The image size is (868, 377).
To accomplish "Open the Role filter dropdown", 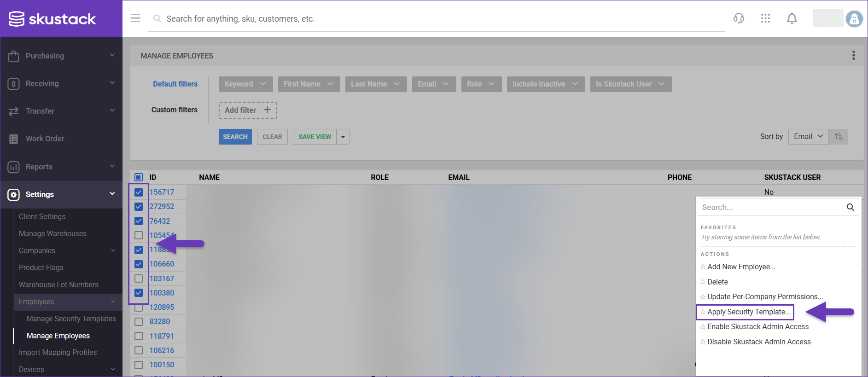I will pos(481,84).
